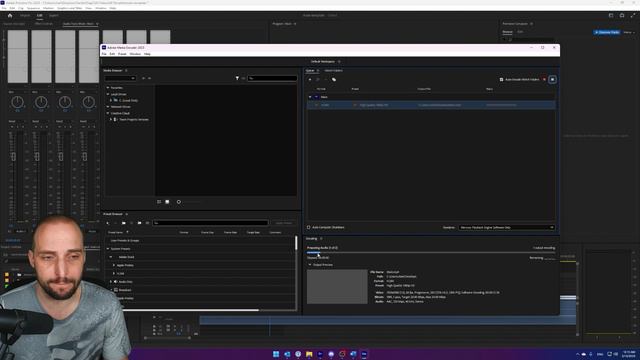
Task: Select the Queue tab
Action: pyautogui.click(x=310, y=71)
